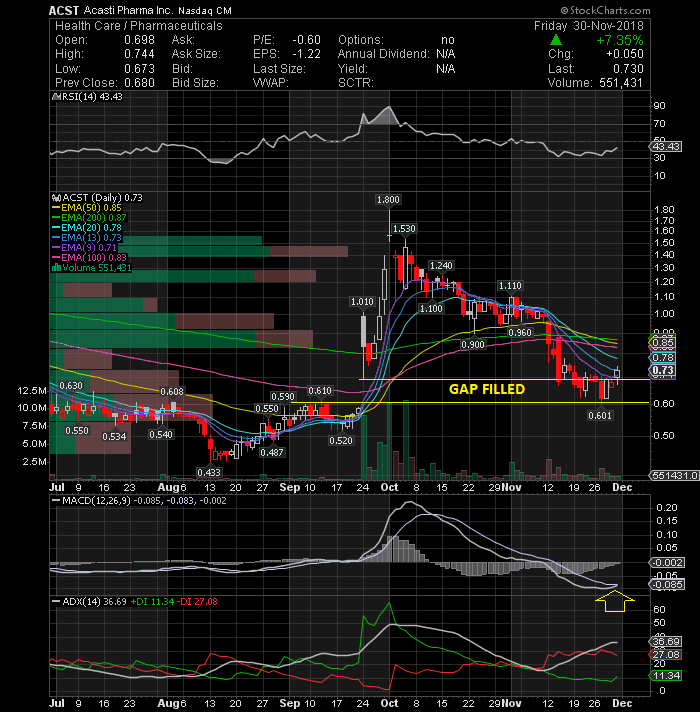Click the 1.530 price label

point(404,228)
